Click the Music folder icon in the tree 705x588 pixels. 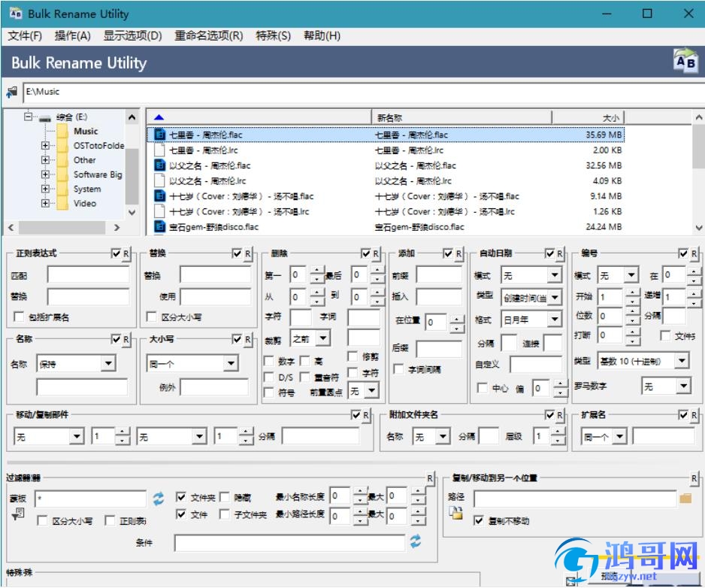(62, 131)
